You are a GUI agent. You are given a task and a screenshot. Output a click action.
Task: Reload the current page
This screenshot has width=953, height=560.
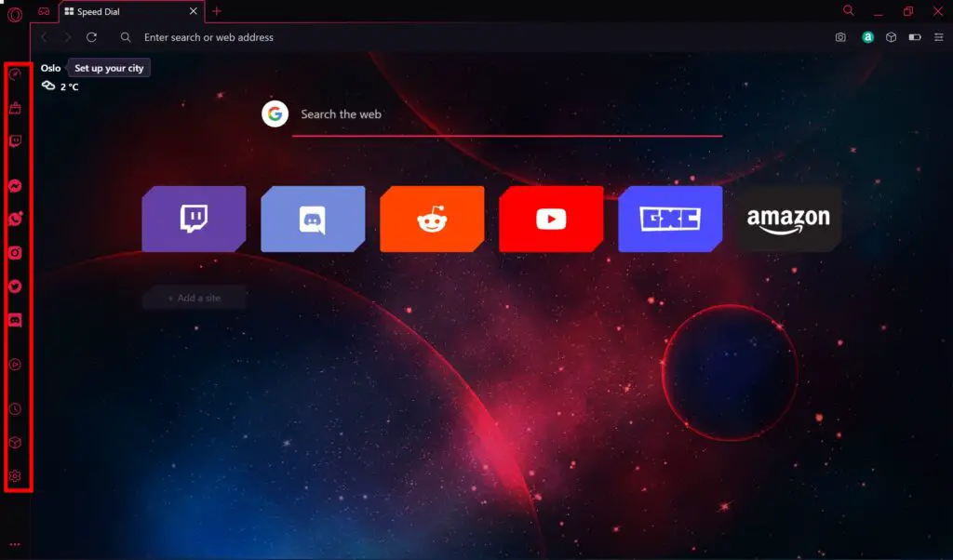click(x=92, y=37)
